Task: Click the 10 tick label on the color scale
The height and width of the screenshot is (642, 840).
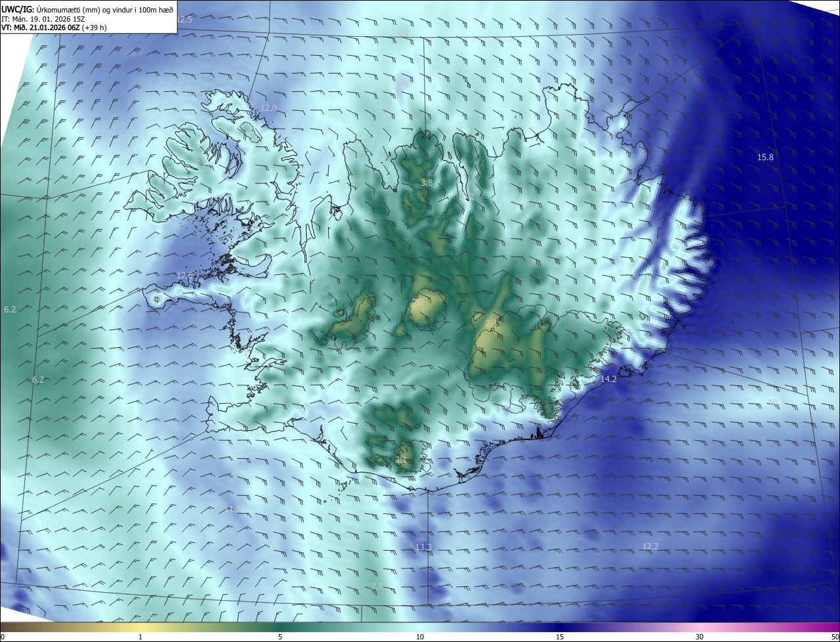Action: click(420, 637)
